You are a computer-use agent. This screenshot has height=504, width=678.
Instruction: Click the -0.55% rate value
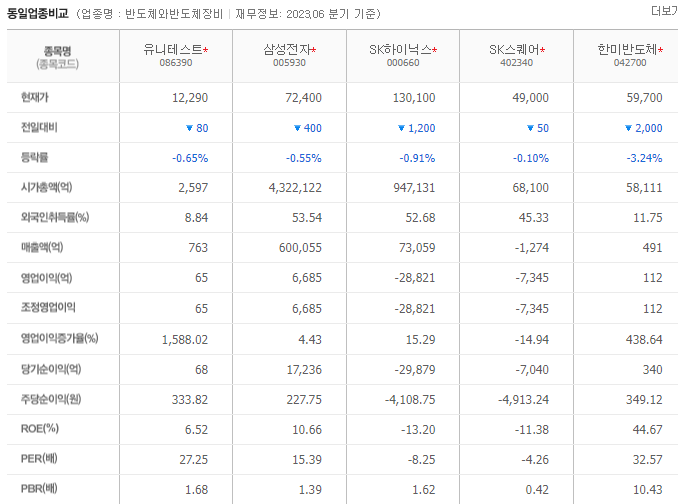click(304, 158)
